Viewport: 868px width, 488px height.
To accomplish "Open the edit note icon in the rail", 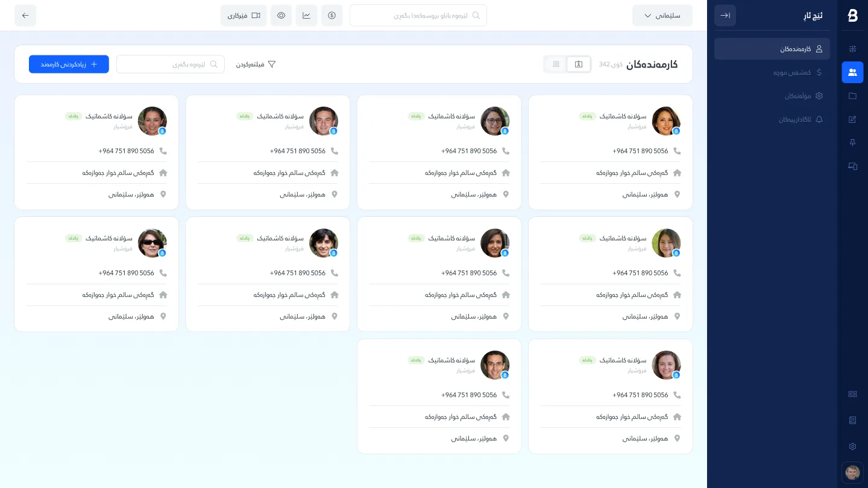I will tap(852, 119).
